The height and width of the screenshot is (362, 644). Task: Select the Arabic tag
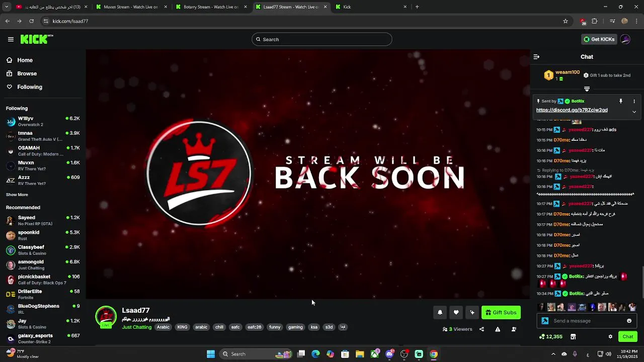tap(163, 327)
